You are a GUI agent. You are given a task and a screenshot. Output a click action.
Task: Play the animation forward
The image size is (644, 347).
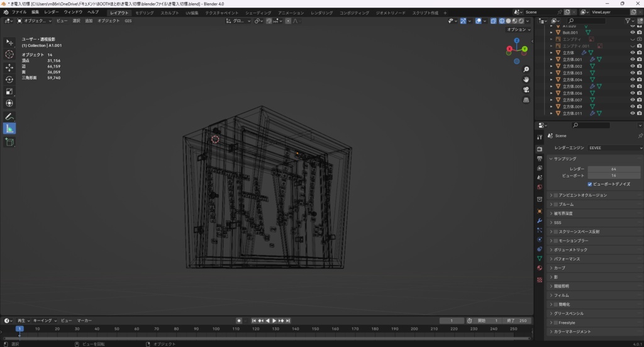click(x=274, y=321)
